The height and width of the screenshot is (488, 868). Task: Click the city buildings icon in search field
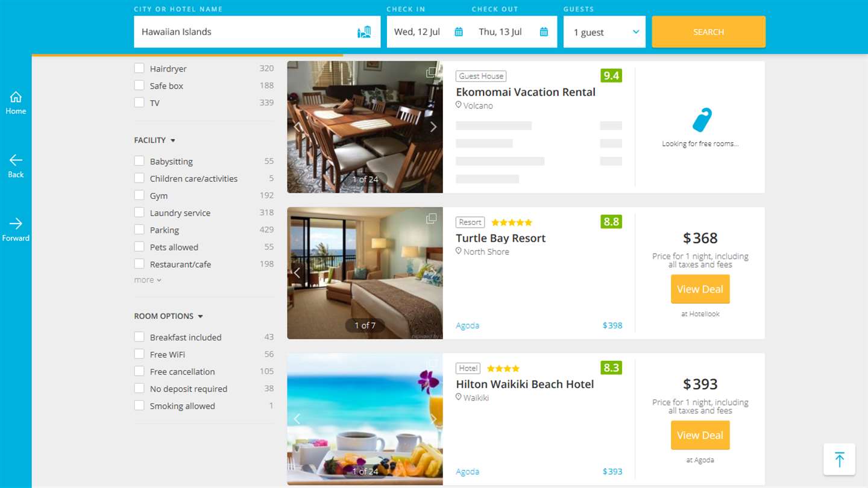click(x=364, y=32)
